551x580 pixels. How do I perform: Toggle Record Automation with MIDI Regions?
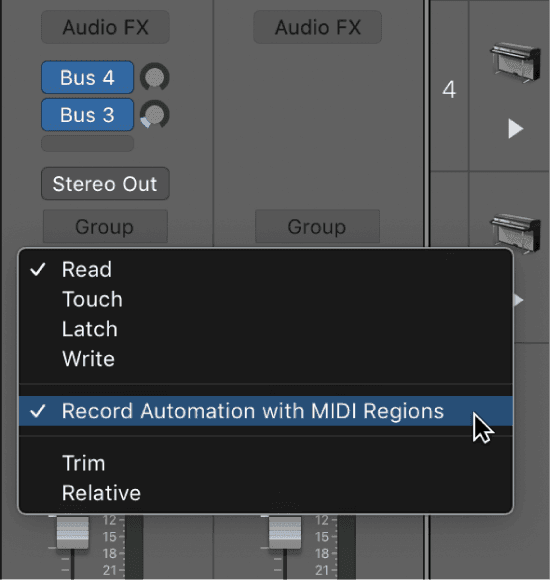point(266,411)
